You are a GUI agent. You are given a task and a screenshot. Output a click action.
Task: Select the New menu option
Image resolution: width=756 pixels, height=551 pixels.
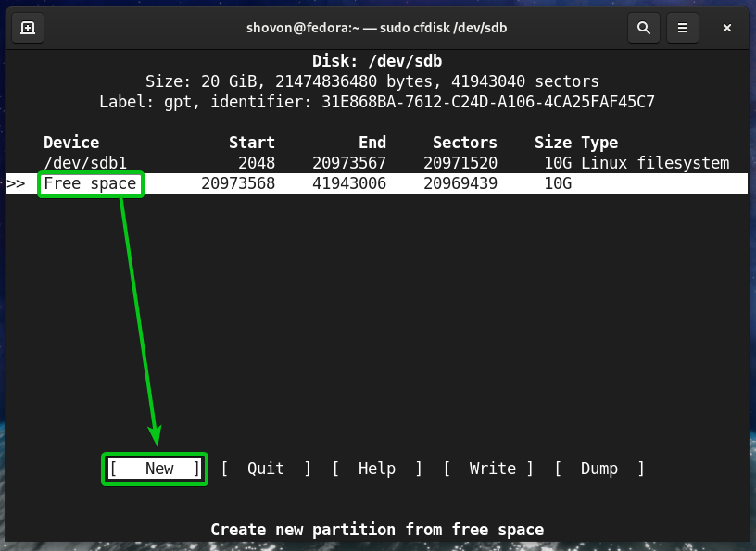[155, 469]
